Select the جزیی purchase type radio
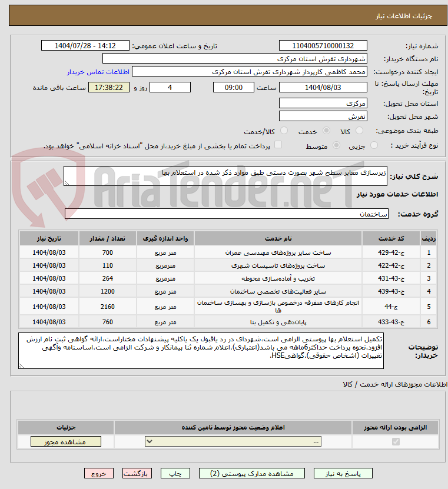The image size is (448, 489). [374, 145]
